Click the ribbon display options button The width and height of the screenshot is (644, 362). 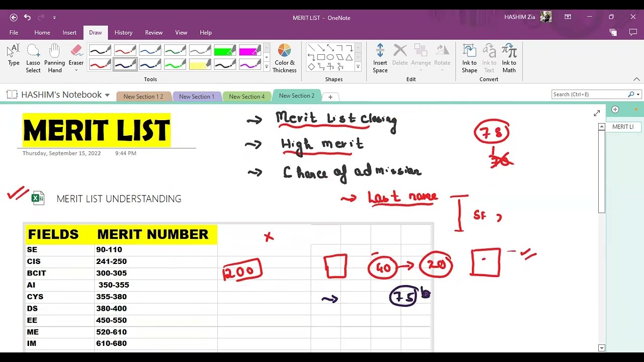(x=568, y=17)
